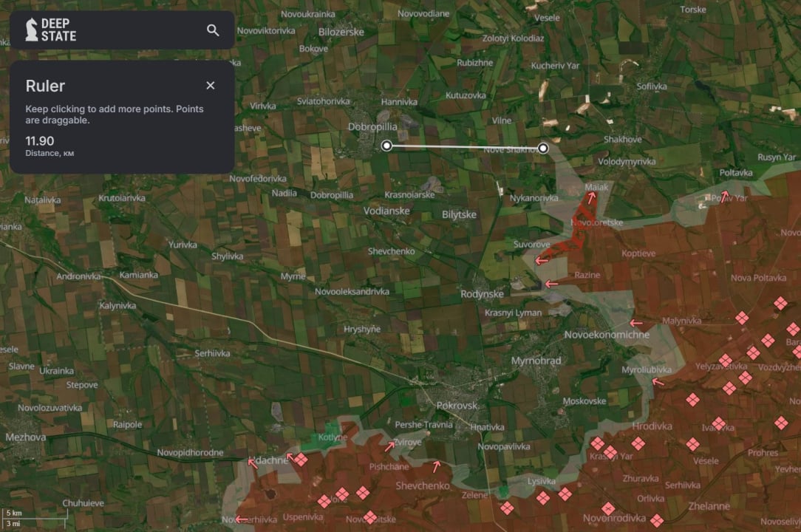Click the ruler start point near Dobropillia

click(x=386, y=146)
